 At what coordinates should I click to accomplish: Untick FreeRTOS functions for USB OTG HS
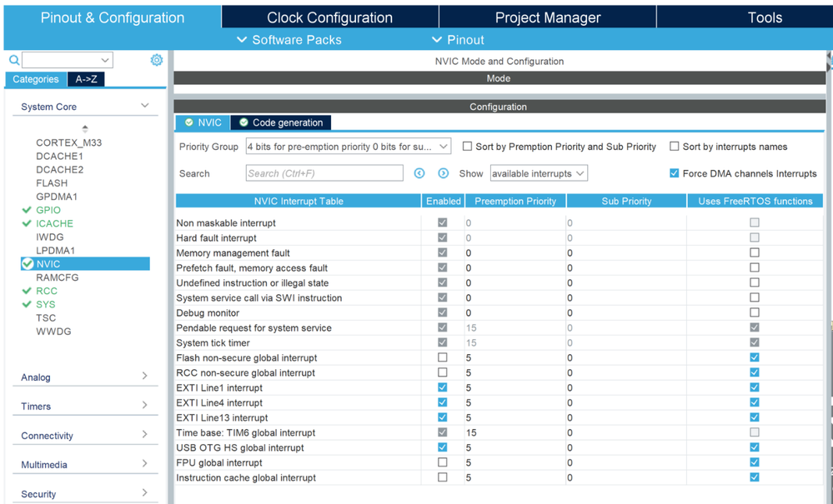pyautogui.click(x=755, y=447)
